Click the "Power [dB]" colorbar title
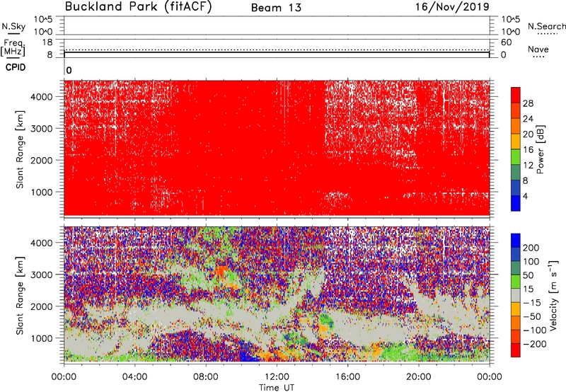 tap(541, 149)
